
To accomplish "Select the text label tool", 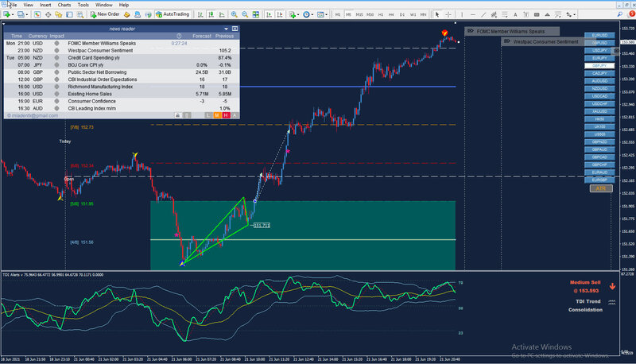I will click(525, 14).
